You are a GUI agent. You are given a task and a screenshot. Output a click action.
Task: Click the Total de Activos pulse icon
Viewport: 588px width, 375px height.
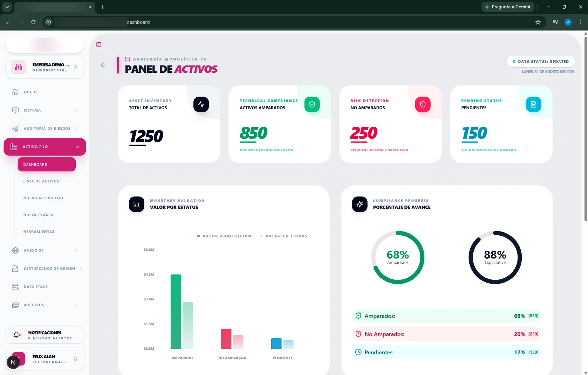pyautogui.click(x=201, y=104)
